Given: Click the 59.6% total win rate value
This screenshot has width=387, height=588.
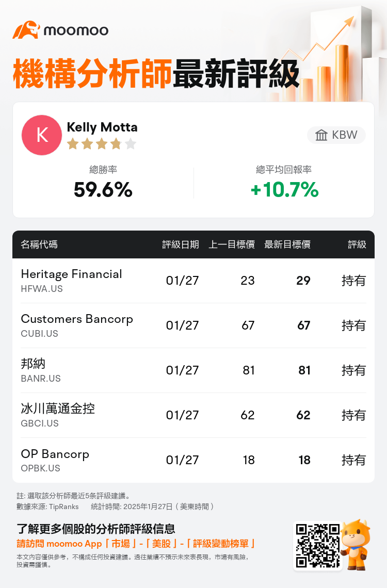Looking at the screenshot, I should point(103,189).
